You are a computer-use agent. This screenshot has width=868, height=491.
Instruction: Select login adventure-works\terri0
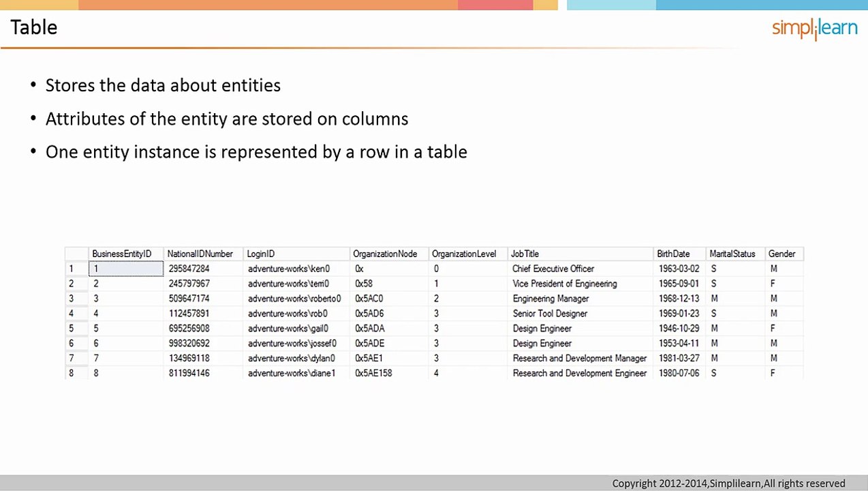pyautogui.click(x=288, y=284)
